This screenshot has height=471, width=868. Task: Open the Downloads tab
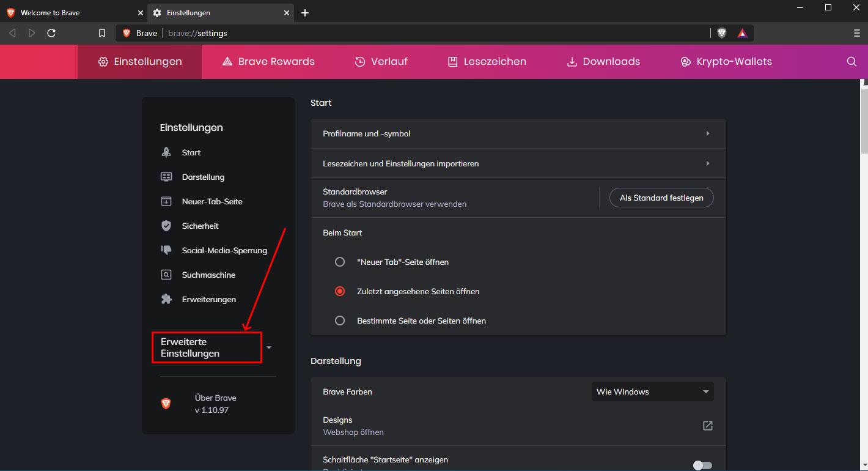(x=603, y=62)
